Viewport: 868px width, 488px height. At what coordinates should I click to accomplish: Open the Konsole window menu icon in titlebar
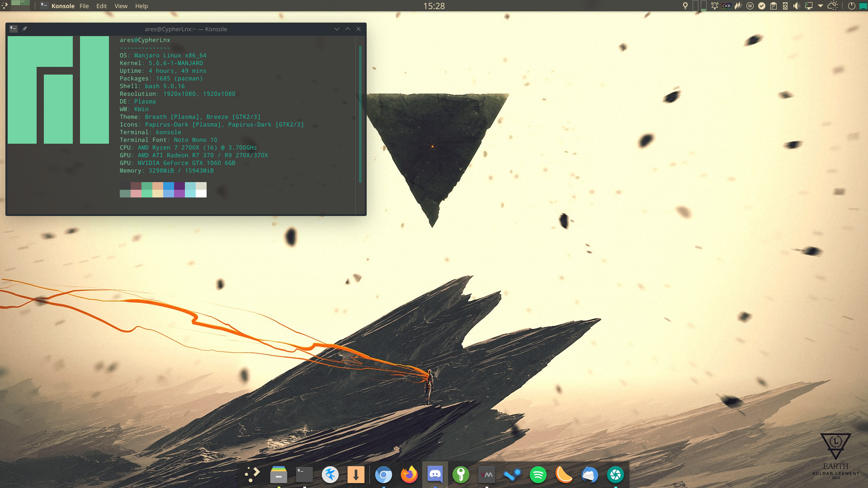(13, 29)
